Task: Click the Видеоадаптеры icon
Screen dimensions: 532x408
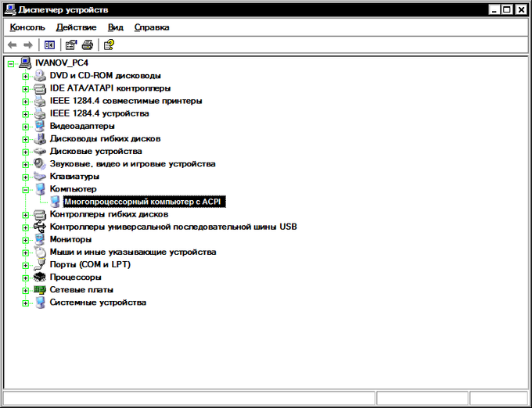Action: pyautogui.click(x=40, y=126)
